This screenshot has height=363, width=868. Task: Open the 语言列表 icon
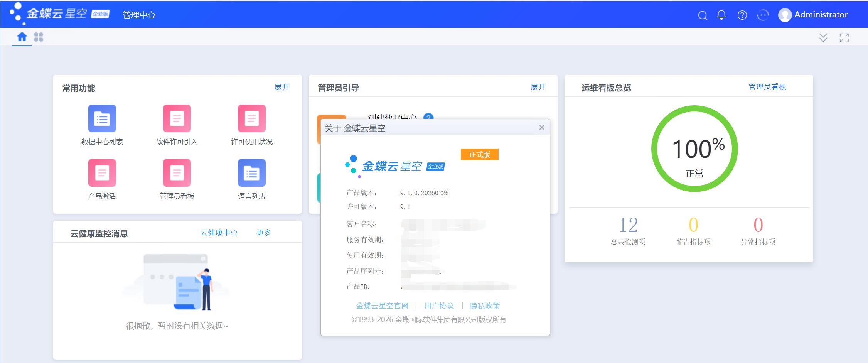tap(251, 173)
